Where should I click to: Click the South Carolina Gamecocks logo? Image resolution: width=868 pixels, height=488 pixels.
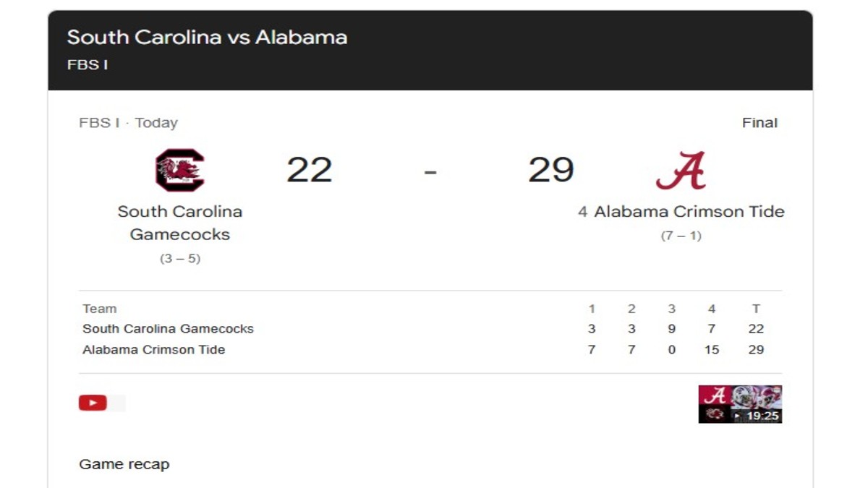(x=179, y=171)
